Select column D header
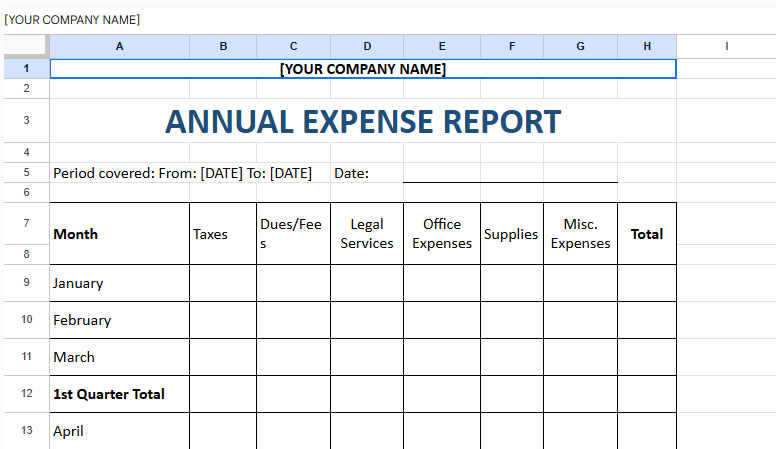The image size is (776, 449). pyautogui.click(x=367, y=46)
